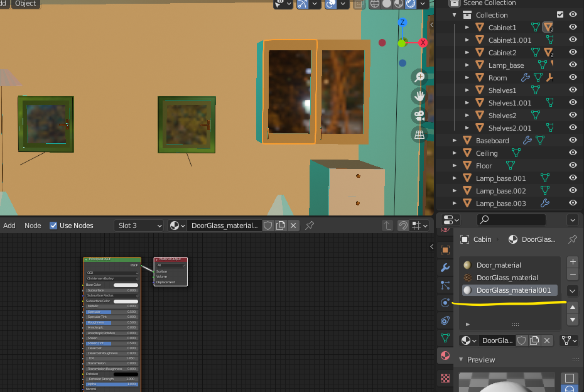
Task: Click Base Color swatch on Principled BSDF
Action: (x=126, y=285)
